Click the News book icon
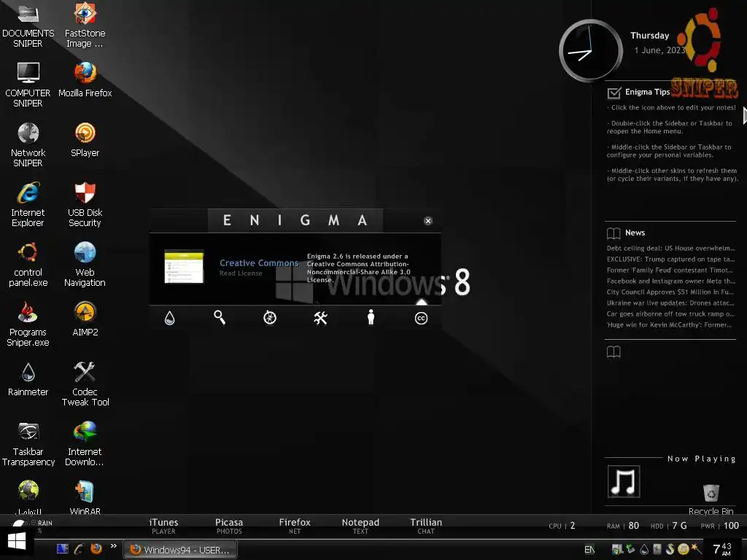This screenshot has width=747, height=560. click(x=614, y=233)
